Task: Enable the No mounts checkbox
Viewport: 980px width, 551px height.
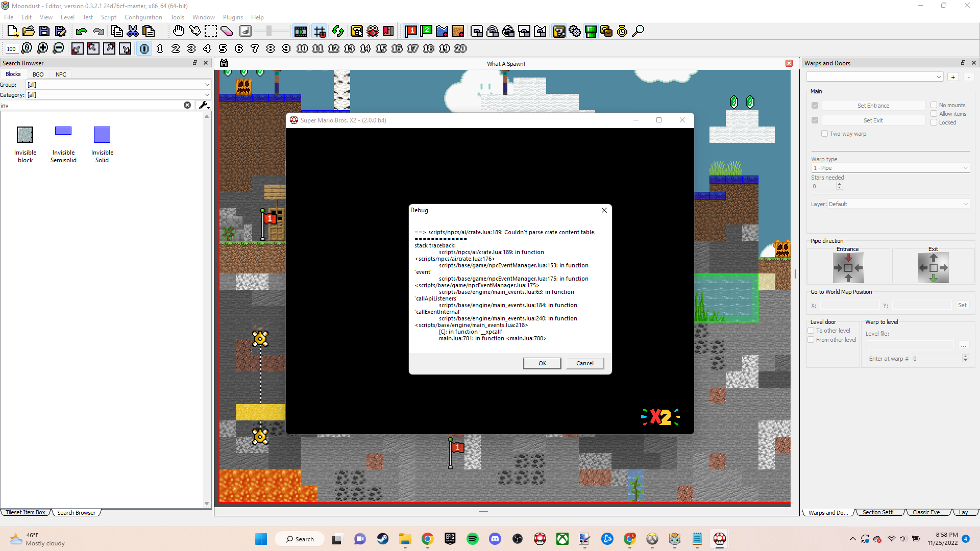Action: pyautogui.click(x=934, y=105)
